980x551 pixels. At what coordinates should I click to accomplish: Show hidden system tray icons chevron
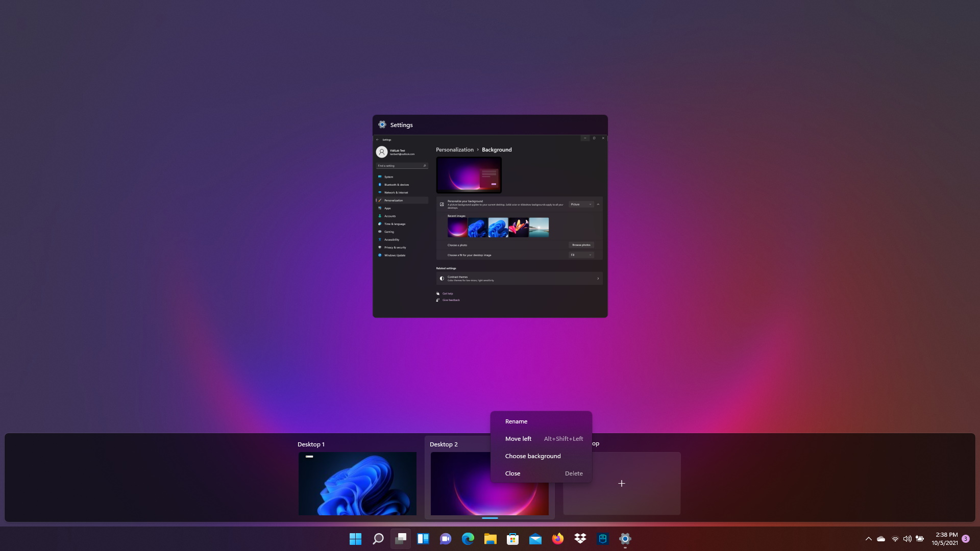tap(869, 539)
